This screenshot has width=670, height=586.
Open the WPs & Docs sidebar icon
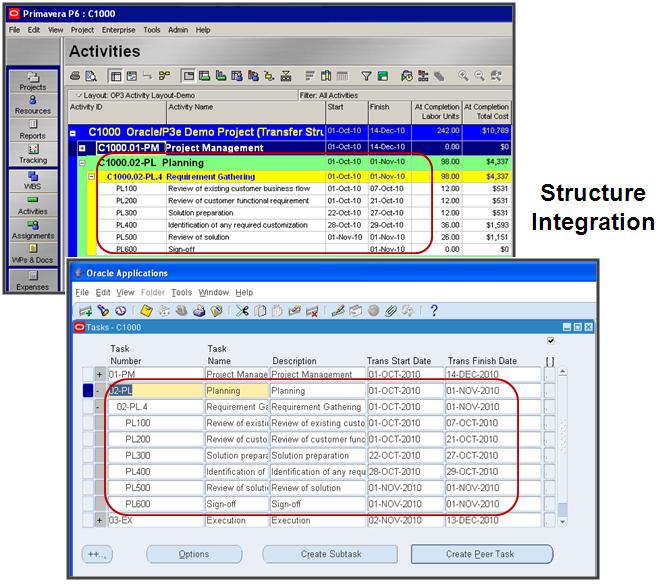tap(33, 254)
